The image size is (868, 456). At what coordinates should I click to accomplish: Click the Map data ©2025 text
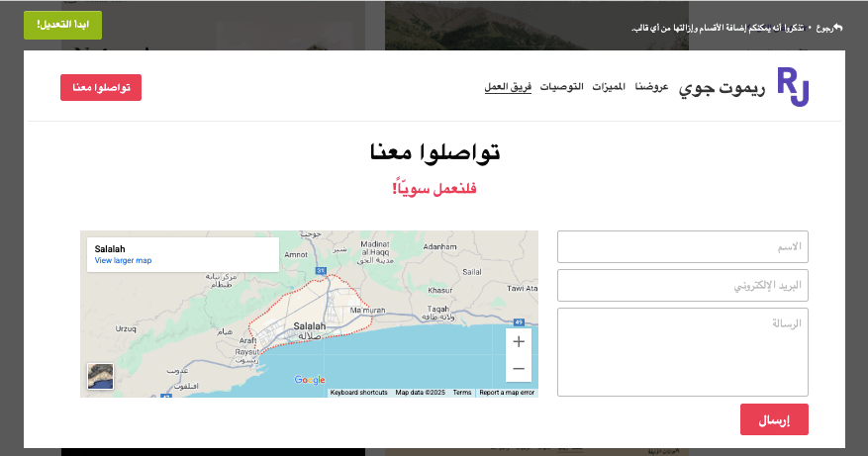click(421, 393)
